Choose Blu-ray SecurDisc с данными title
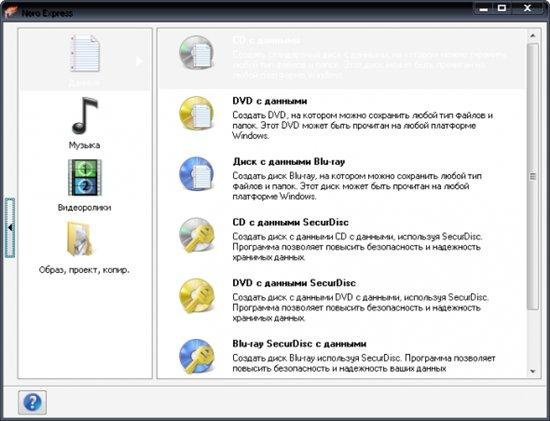 click(299, 344)
